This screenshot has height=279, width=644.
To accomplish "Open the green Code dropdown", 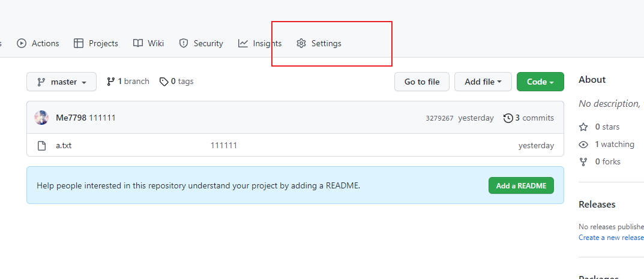I will (x=541, y=82).
